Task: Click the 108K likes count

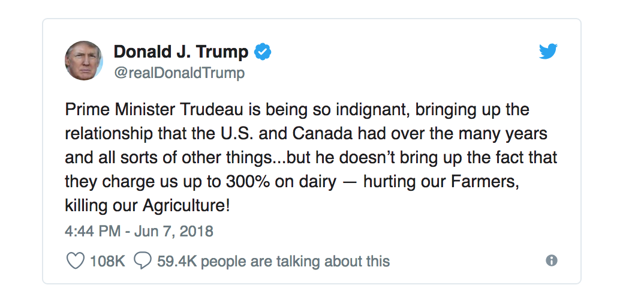Action: tap(107, 261)
